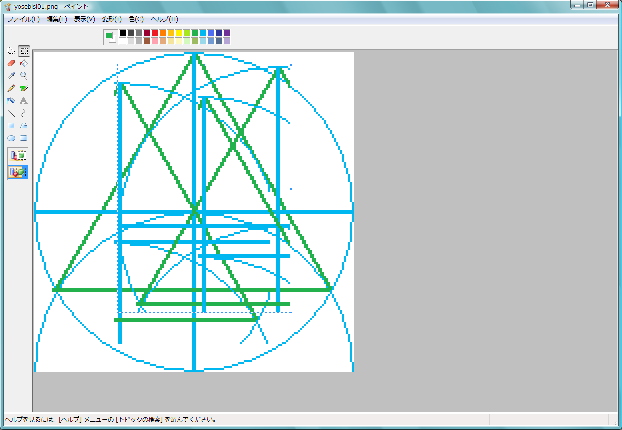This screenshot has height=430, width=622.
Task: Pick the Eraser tool
Action: point(11,63)
